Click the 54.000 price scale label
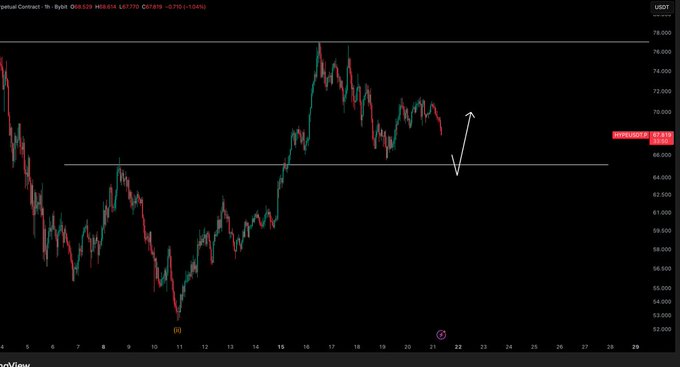 click(662, 301)
